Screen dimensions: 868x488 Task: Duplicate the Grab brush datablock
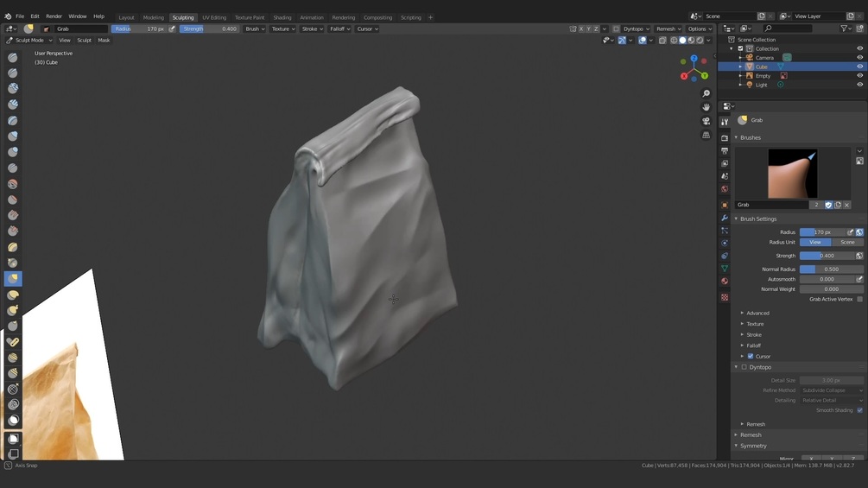[838, 205]
